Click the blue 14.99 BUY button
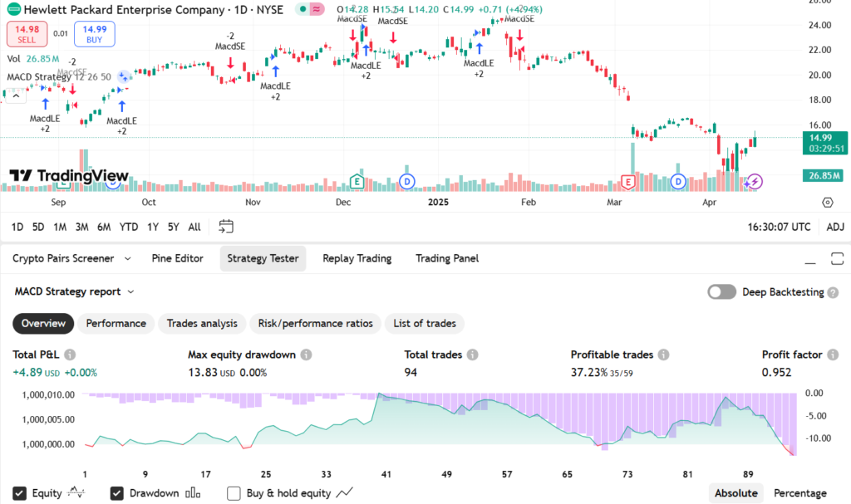Image resolution: width=851 pixels, height=504 pixels. click(x=95, y=34)
